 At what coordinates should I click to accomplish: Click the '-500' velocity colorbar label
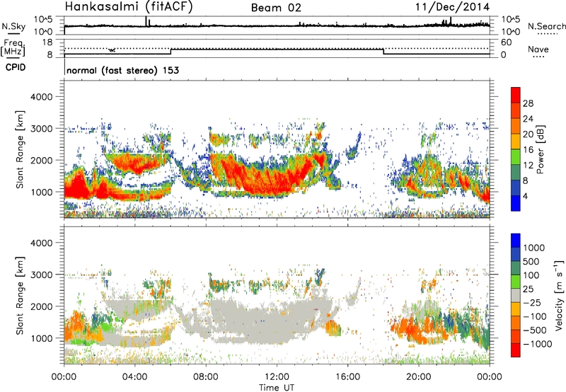tap(535, 330)
